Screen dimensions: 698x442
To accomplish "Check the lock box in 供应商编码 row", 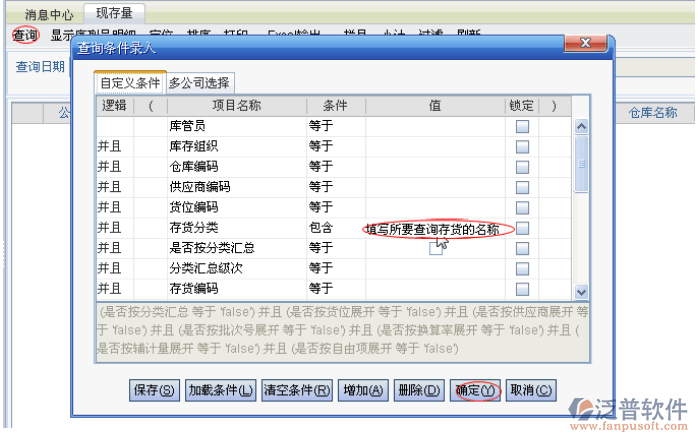I will tap(522, 187).
